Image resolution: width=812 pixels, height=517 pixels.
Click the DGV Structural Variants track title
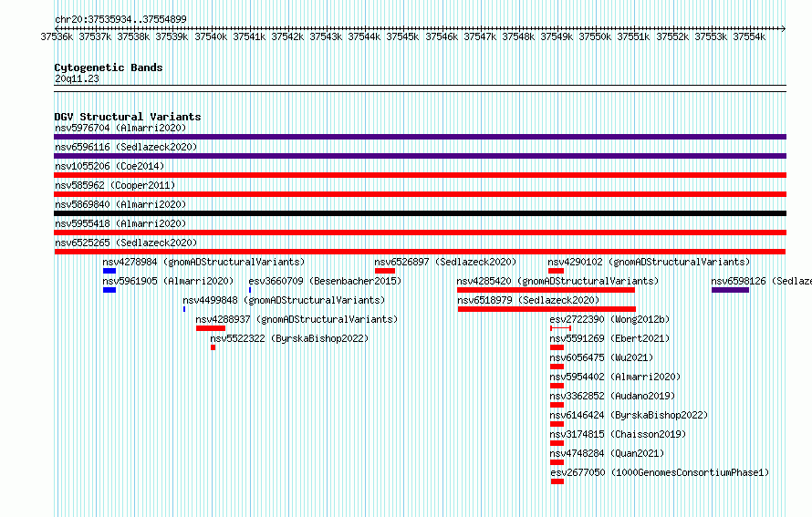[128, 117]
